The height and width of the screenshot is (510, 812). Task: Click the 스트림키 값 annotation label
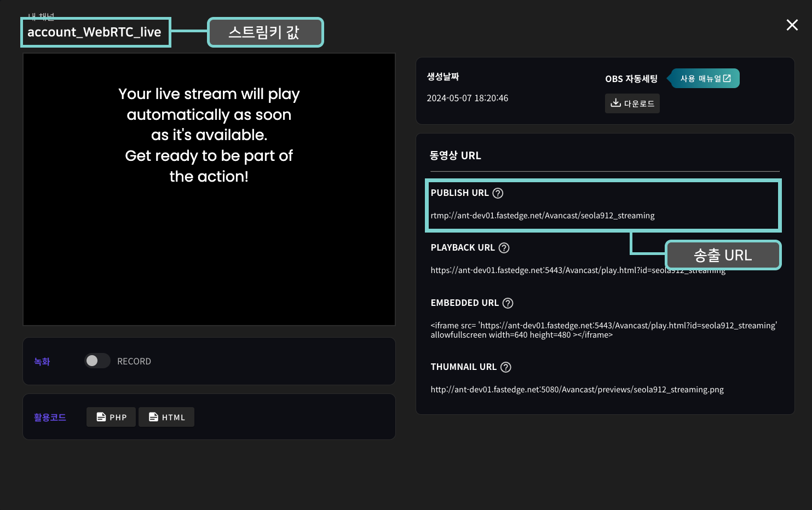coord(265,33)
